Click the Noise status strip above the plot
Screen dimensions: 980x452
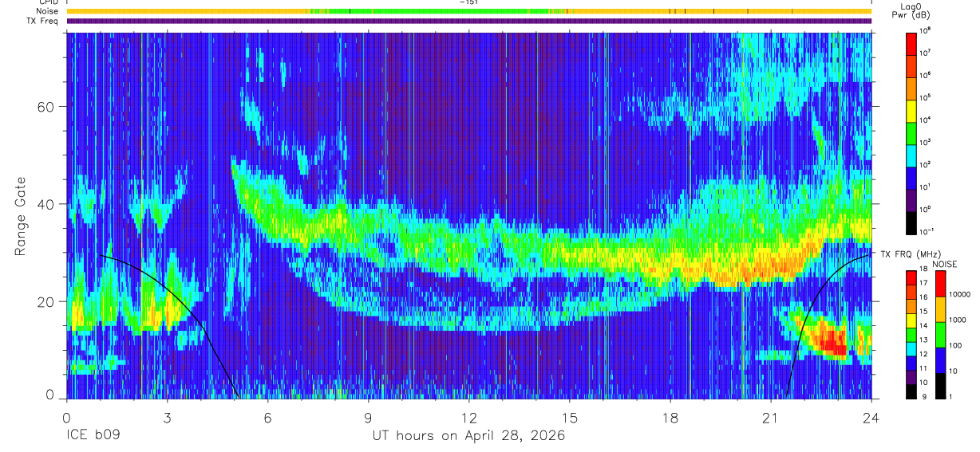tap(469, 11)
